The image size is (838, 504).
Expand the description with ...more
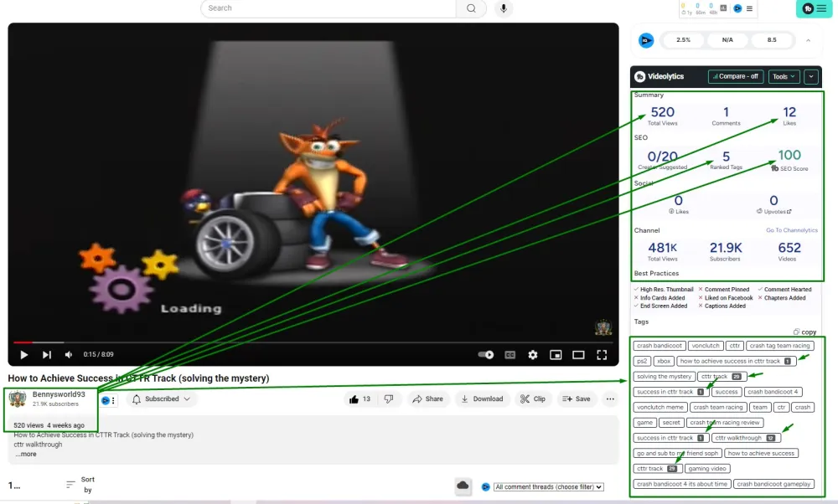[26, 455]
